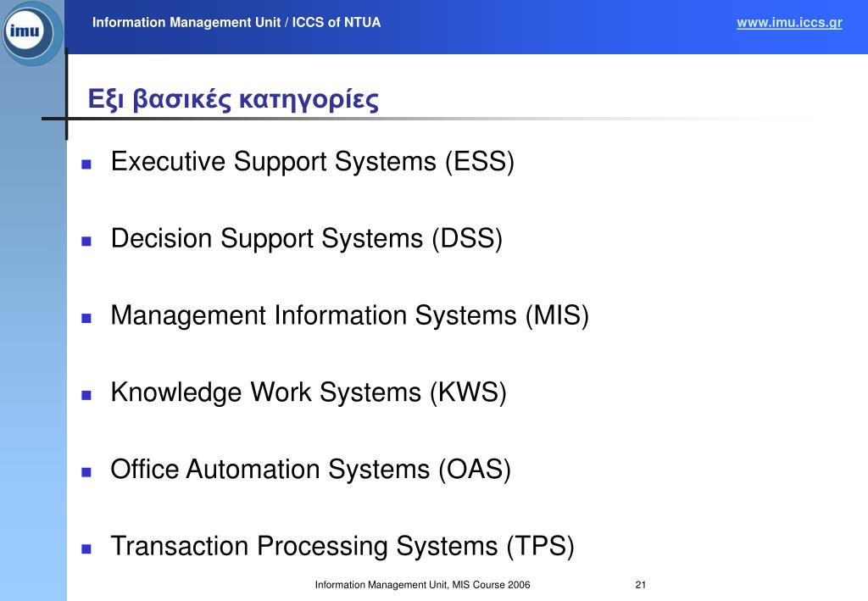Click the bullet square beside Transaction Processing Systems
The width and height of the screenshot is (868, 601).
tap(86, 548)
